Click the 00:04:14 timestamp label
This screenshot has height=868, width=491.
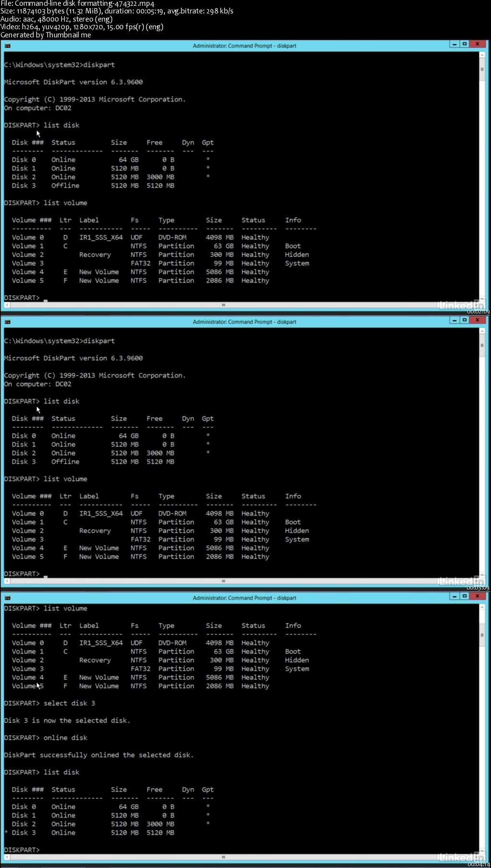point(478,865)
